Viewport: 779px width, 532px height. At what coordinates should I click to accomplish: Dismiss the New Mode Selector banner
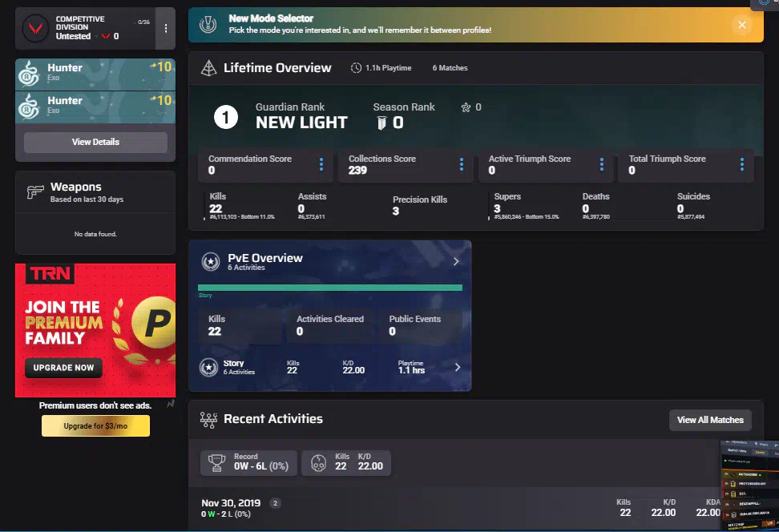tap(741, 25)
